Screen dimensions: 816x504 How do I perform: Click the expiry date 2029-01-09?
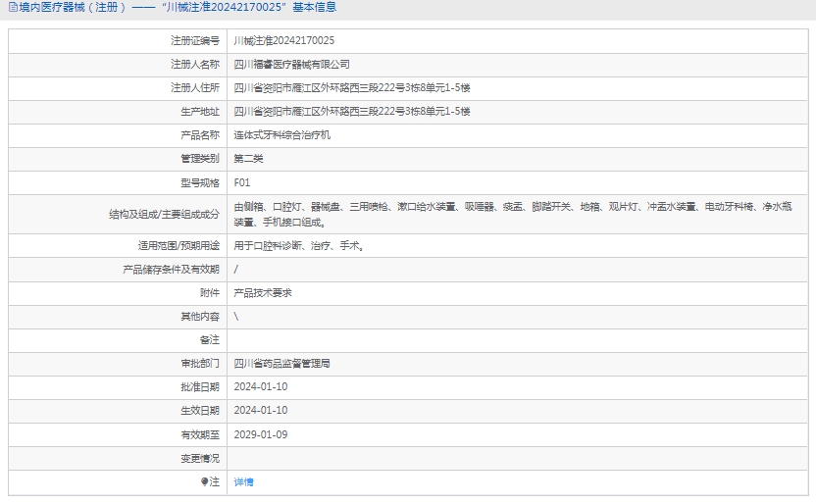261,434
